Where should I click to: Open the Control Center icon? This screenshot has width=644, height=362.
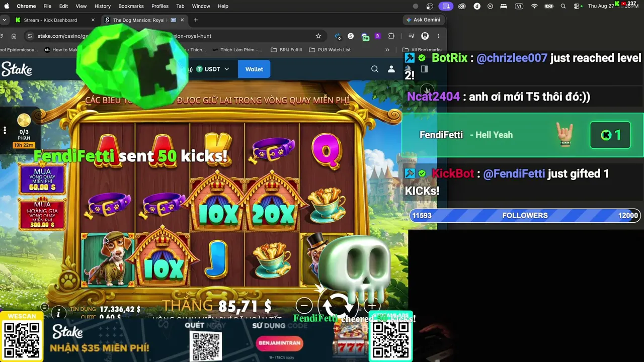[x=577, y=6]
